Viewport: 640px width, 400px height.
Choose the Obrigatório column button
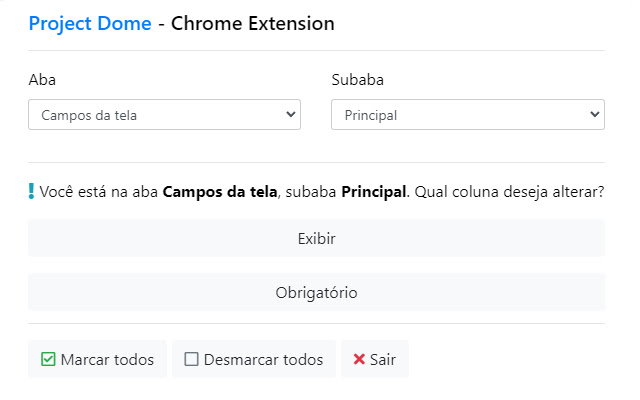(x=316, y=293)
